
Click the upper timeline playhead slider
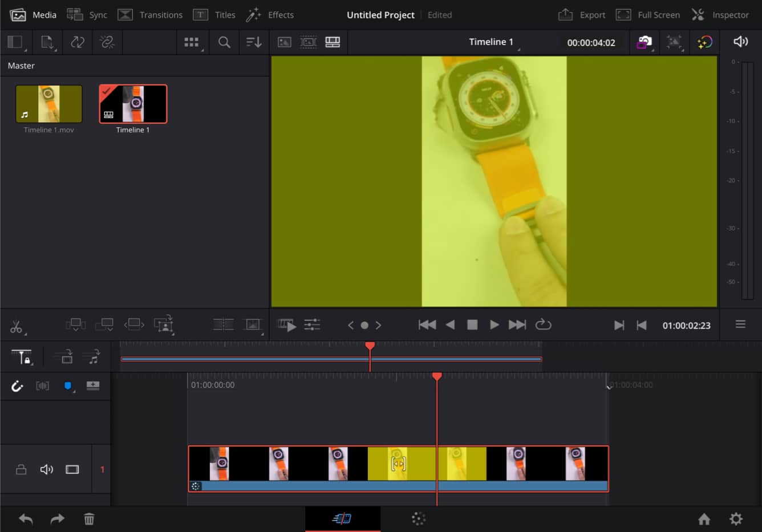pyautogui.click(x=370, y=346)
